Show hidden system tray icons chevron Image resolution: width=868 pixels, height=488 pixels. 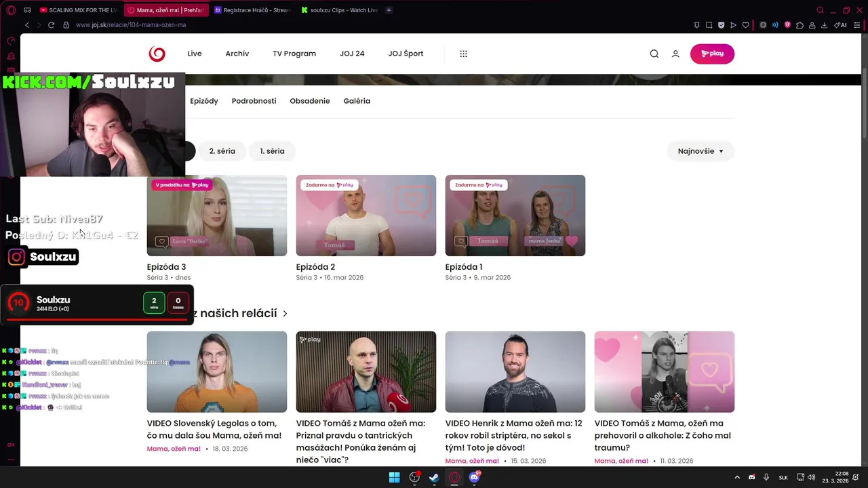(737, 477)
